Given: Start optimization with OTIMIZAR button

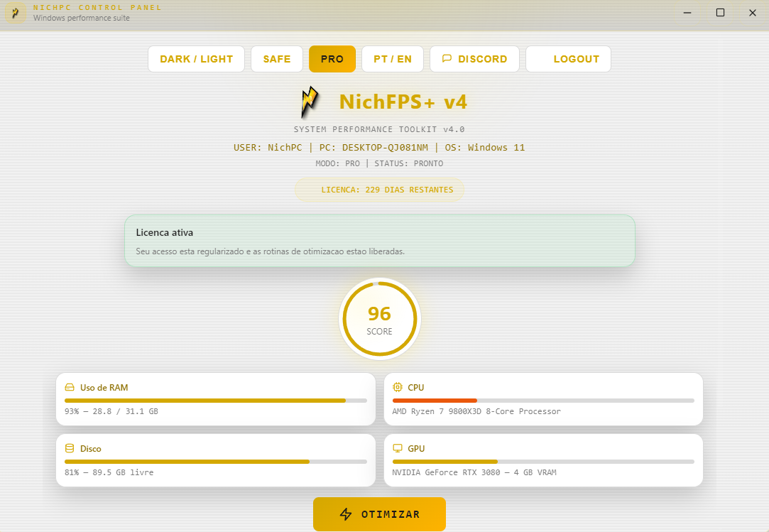Looking at the screenshot, I should (x=379, y=514).
